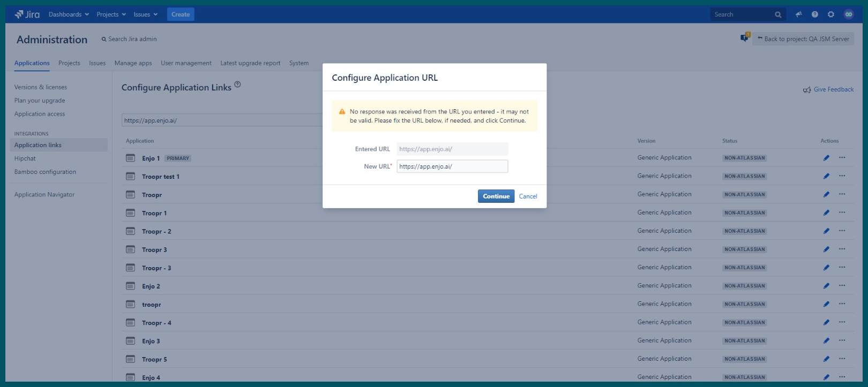Open more actions for Troopr 1

842,213
